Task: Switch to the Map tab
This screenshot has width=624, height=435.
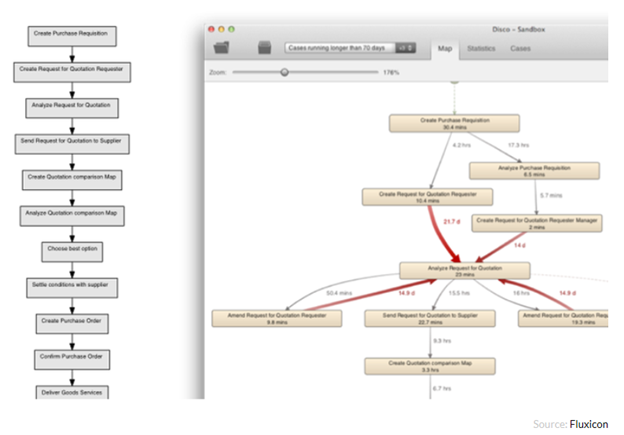Action: [445, 49]
